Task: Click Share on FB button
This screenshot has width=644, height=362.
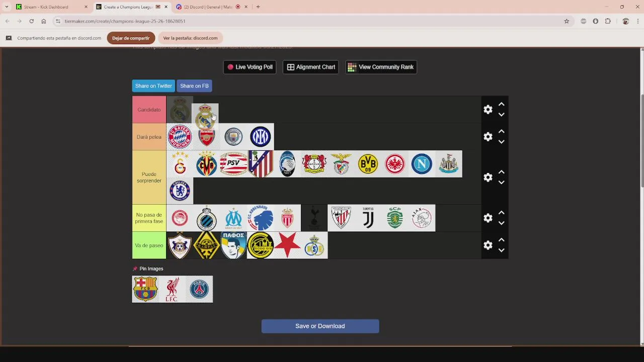Action: [194, 86]
